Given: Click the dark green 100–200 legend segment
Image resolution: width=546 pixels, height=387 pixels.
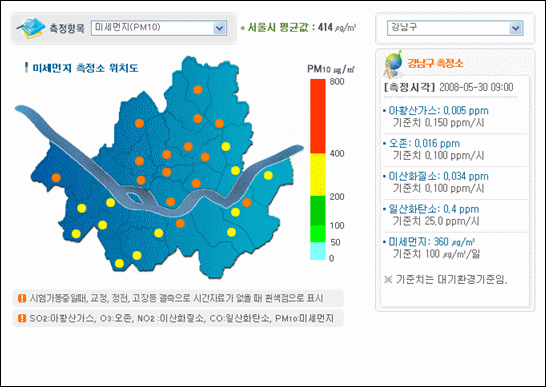Looking at the screenshot, I should (x=318, y=210).
